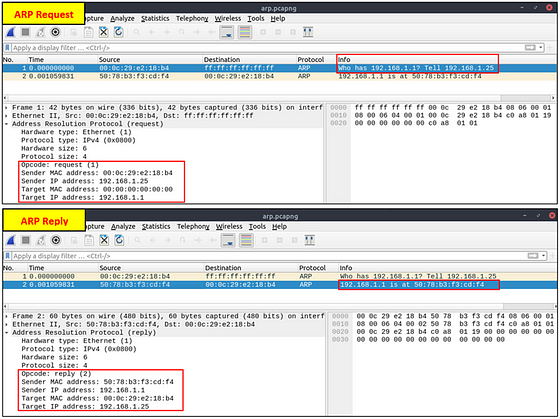Viewport: 560px width, 419px height.
Task: Toggle packet colorization in ARP Request window
Action: pyautogui.click(x=245, y=33)
